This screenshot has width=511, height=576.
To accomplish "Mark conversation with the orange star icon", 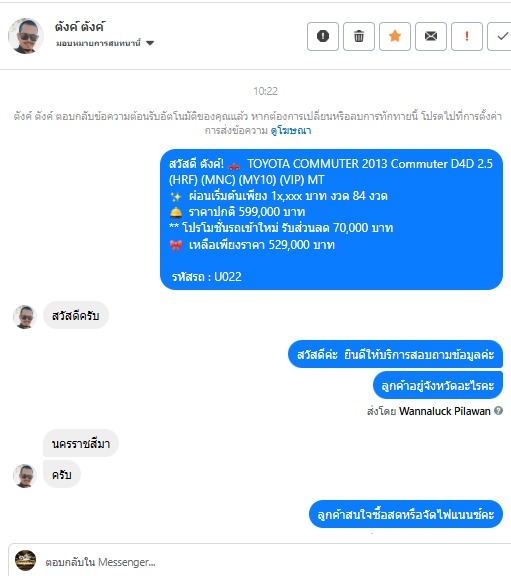I will tap(395, 36).
